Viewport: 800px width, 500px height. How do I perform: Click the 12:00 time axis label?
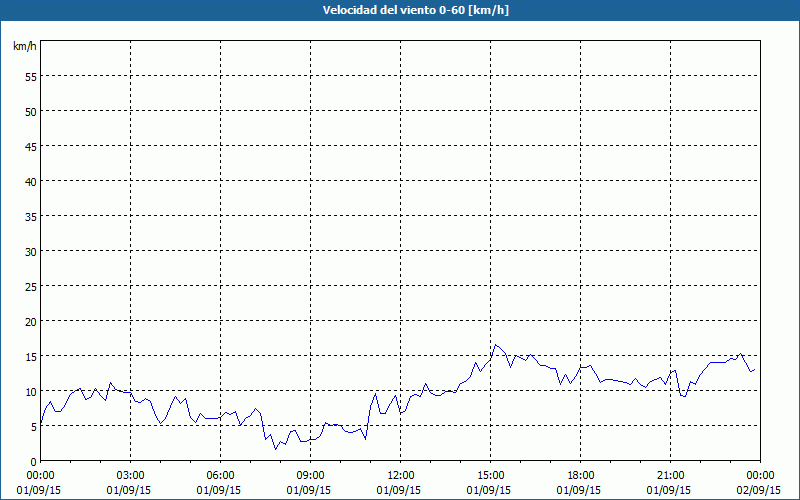tap(401, 475)
